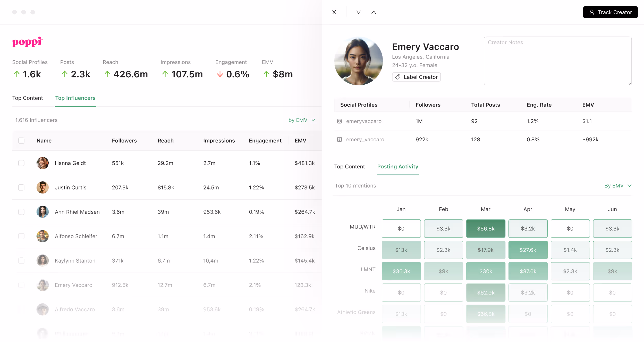Click Hanna Geidt's avatar

click(x=43, y=163)
